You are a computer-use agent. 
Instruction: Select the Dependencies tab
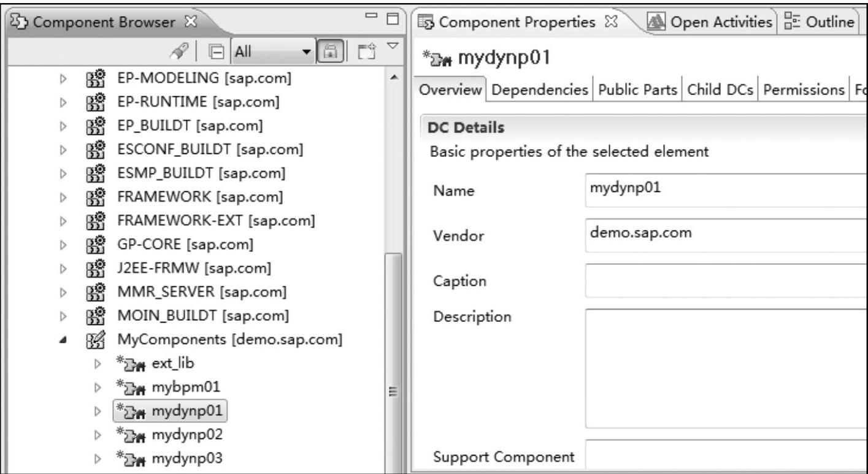pyautogui.click(x=539, y=89)
